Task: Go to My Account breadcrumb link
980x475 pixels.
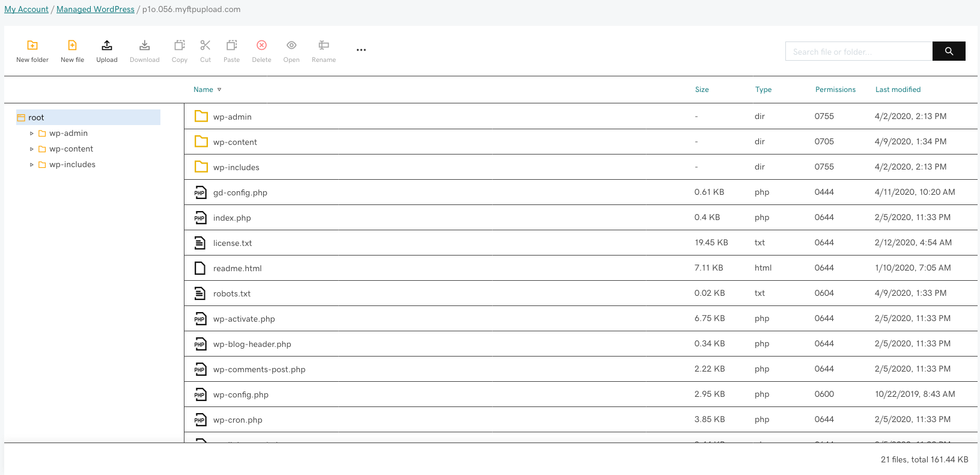Action: pos(26,10)
